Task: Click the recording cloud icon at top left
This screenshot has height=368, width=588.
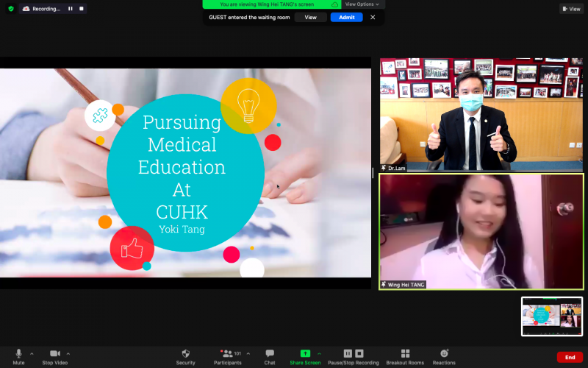Action: pos(26,9)
